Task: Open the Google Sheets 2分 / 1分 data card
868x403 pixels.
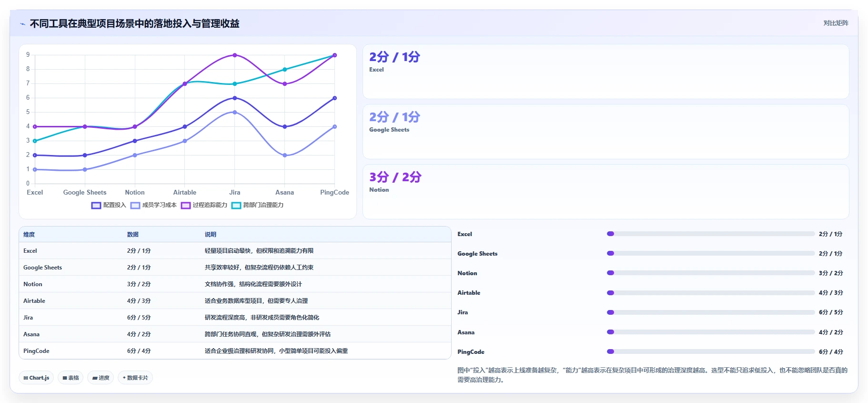Action: point(606,132)
